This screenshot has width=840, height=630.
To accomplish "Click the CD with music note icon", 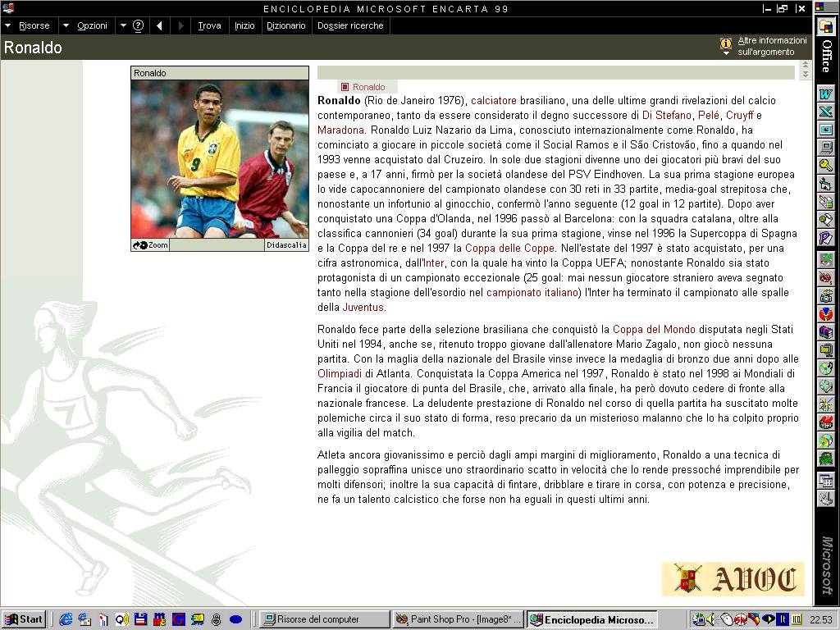I will coord(825,368).
